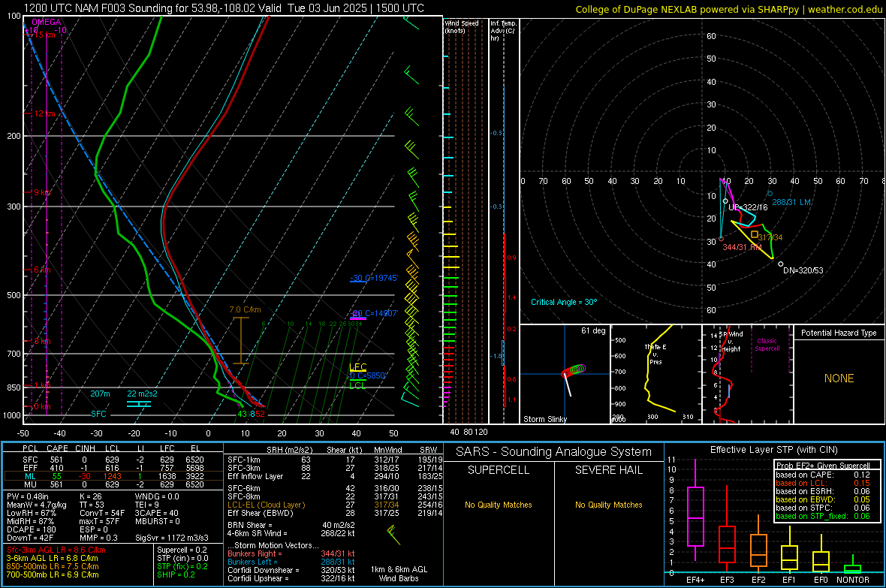Screen dimensions: 886x588
Task: Click the '207m' inflow base label
Action: coord(100,394)
